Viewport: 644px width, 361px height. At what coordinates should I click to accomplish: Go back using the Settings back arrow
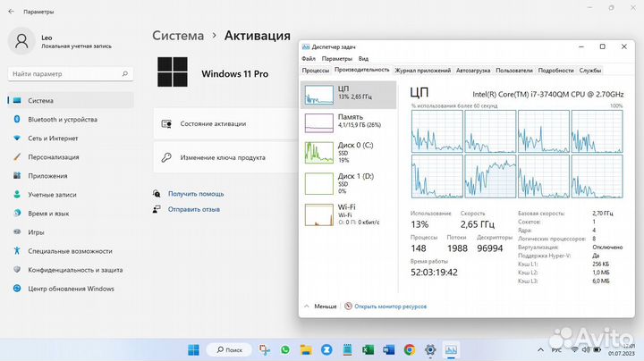pos(11,12)
